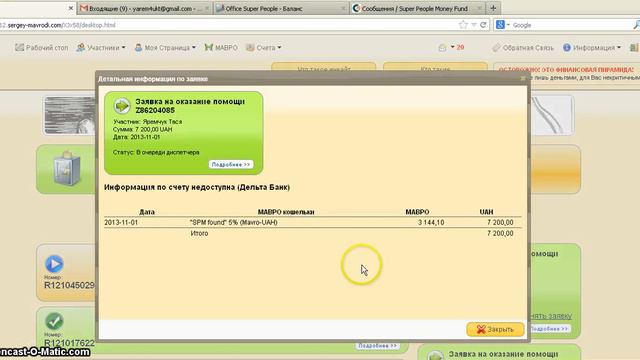
Task: Click the МАВРО logo icon in navbar
Action: pos(209,48)
